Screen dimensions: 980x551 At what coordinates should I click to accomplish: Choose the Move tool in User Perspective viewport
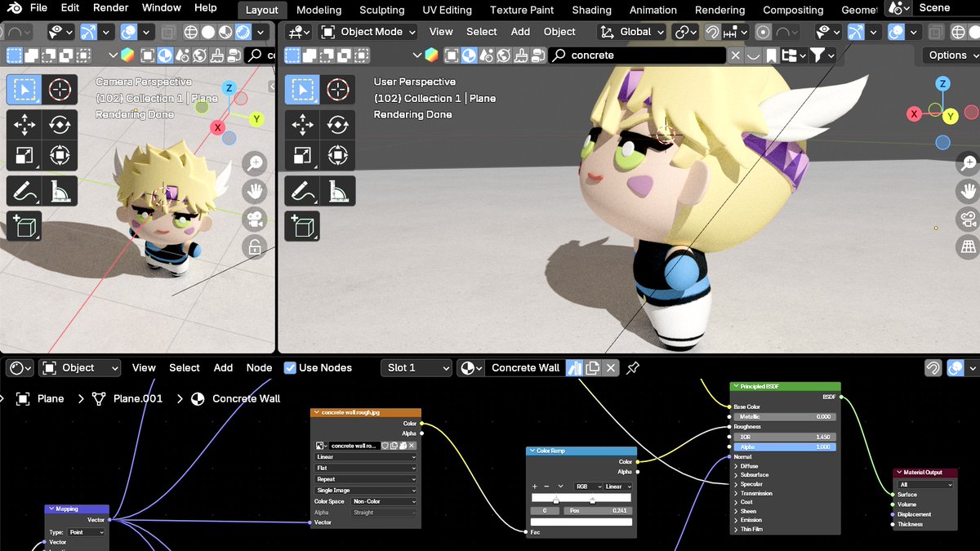tap(302, 125)
